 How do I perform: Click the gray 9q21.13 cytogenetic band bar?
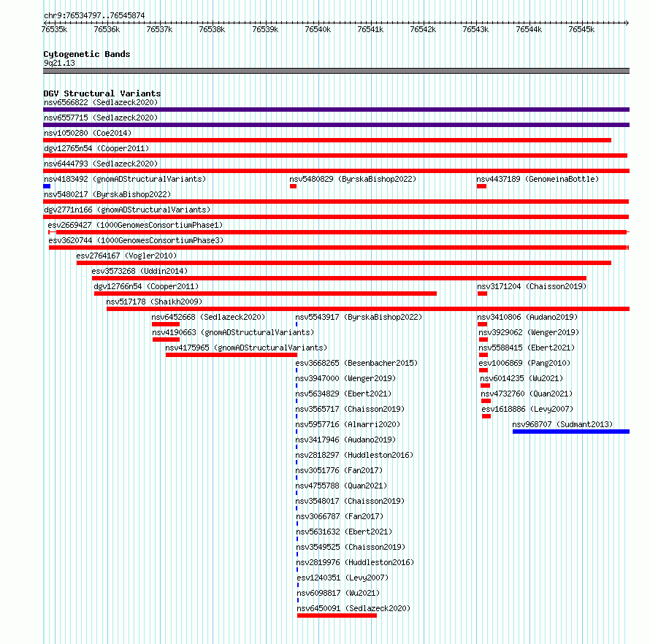click(336, 71)
